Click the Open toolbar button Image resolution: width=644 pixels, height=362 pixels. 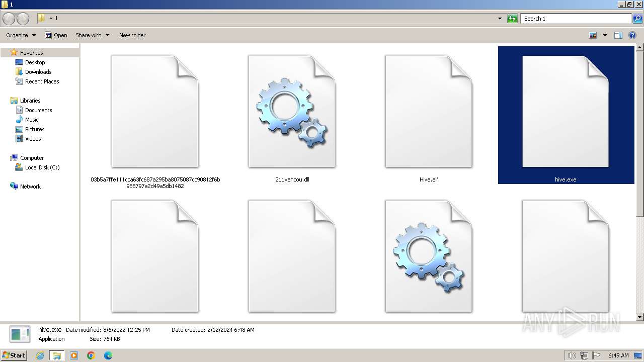[x=56, y=35]
